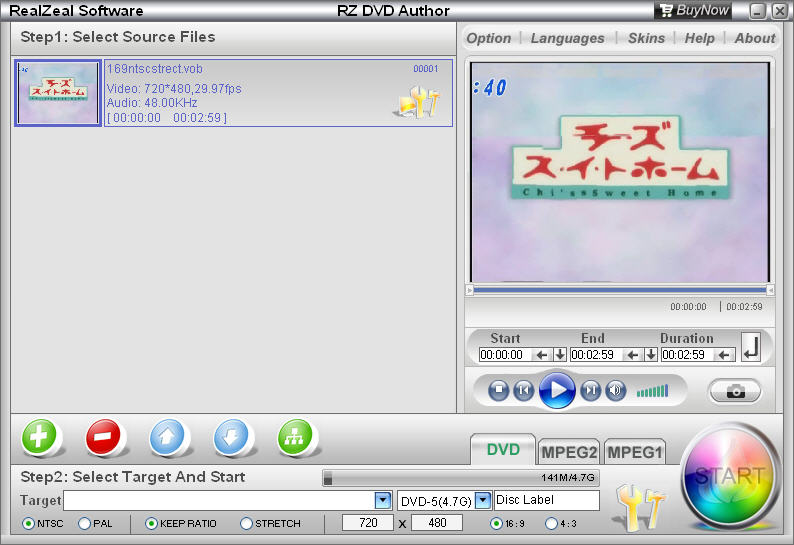Viewport: 794px width, 545px height.
Task: Add a source file with green plus button
Action: pos(39,436)
